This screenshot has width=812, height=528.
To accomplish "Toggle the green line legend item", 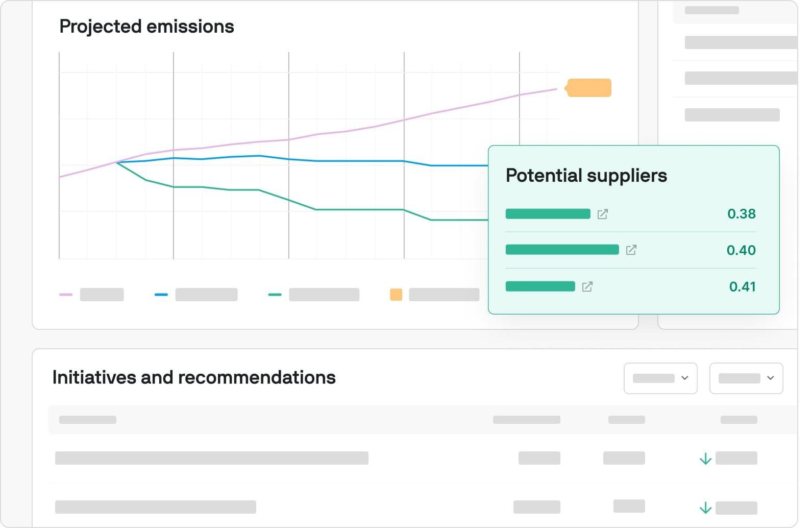I will 314,295.
